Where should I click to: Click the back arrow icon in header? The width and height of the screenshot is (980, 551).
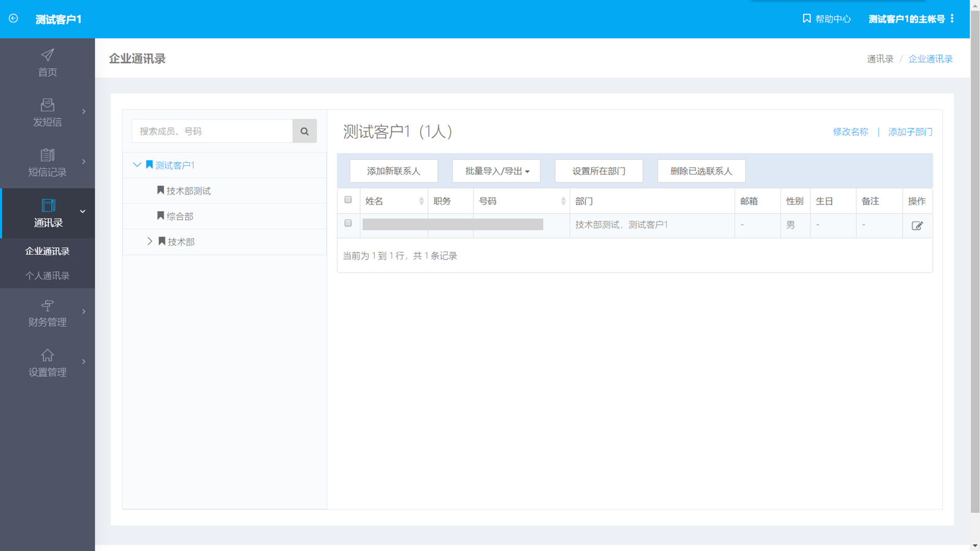click(13, 19)
